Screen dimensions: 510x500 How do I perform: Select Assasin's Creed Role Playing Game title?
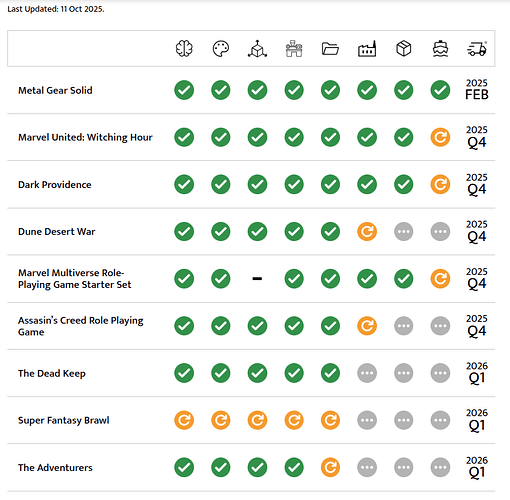(81, 326)
